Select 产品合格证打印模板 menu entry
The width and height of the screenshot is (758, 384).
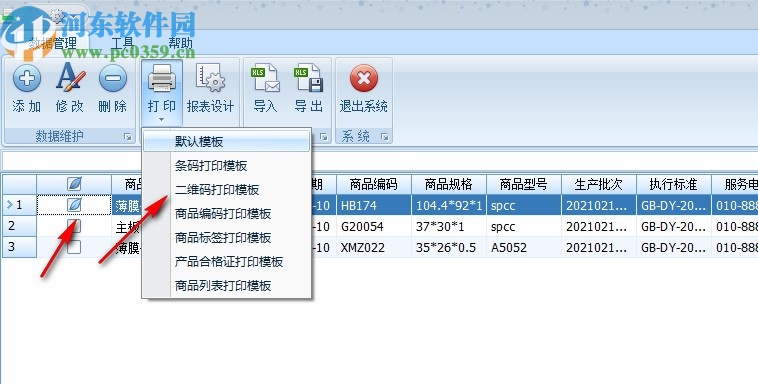pos(227,262)
